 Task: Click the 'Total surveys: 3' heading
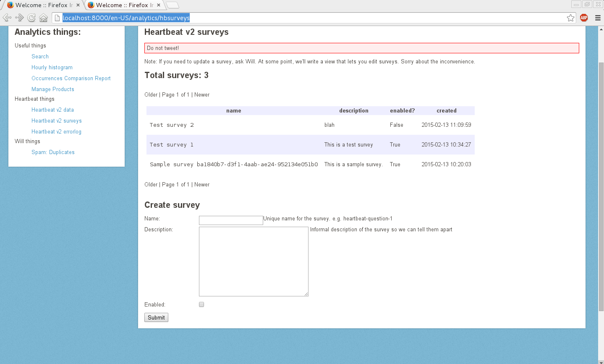point(177,76)
